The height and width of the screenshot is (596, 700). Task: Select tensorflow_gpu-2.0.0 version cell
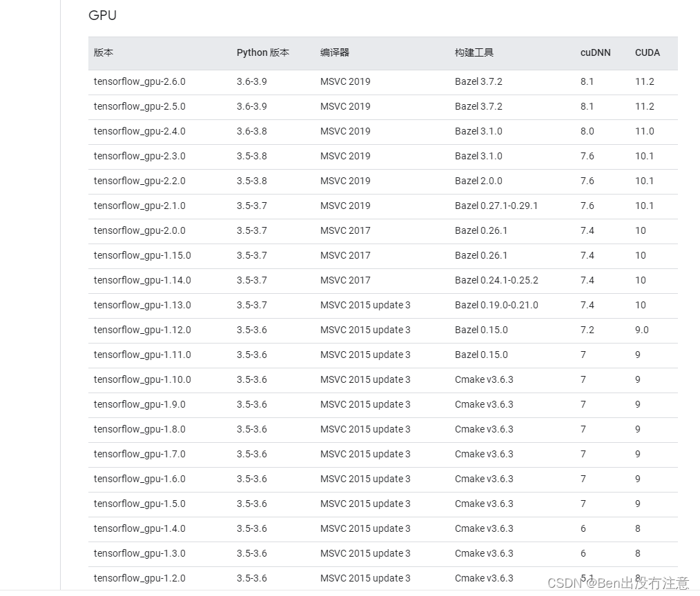point(139,230)
